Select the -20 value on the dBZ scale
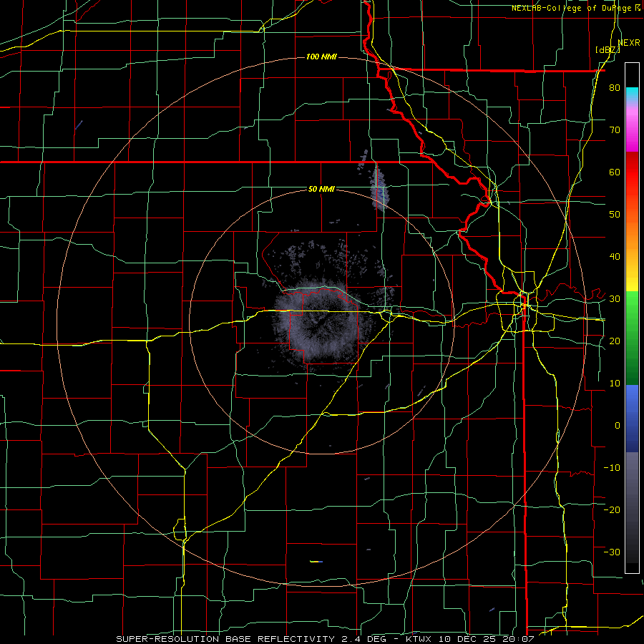 click(x=612, y=509)
